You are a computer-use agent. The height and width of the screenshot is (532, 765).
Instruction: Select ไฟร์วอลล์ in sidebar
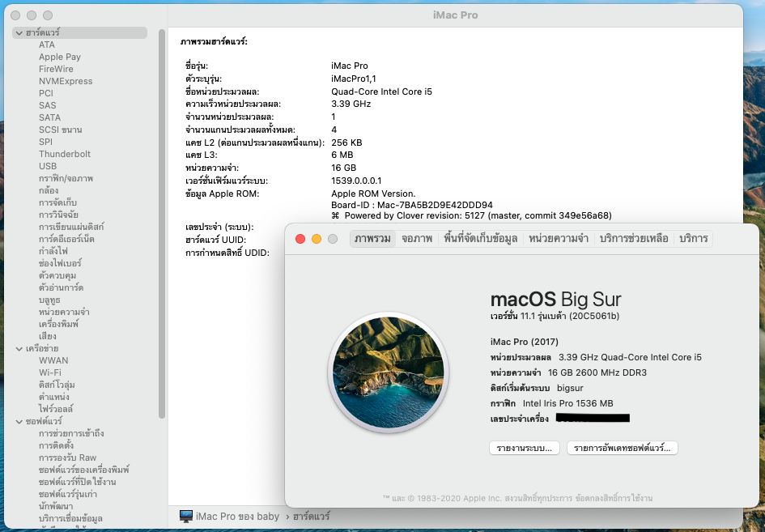pos(56,409)
